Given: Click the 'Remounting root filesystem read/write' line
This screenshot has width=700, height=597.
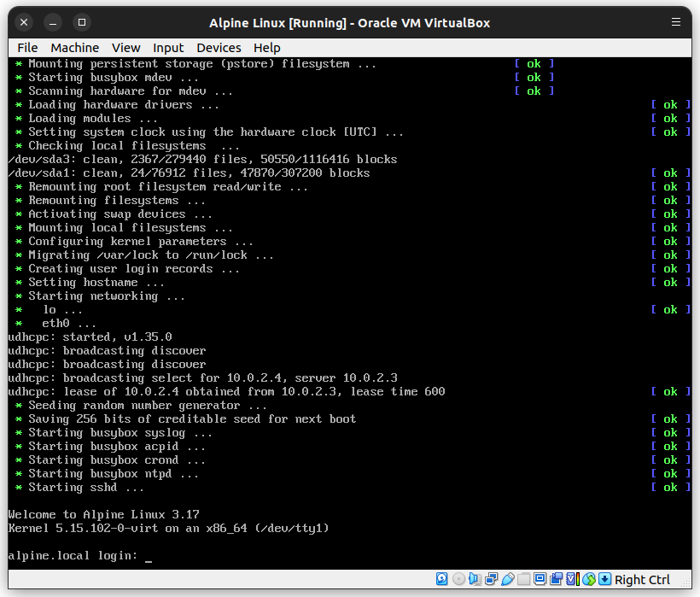Looking at the screenshot, I should point(161,187).
